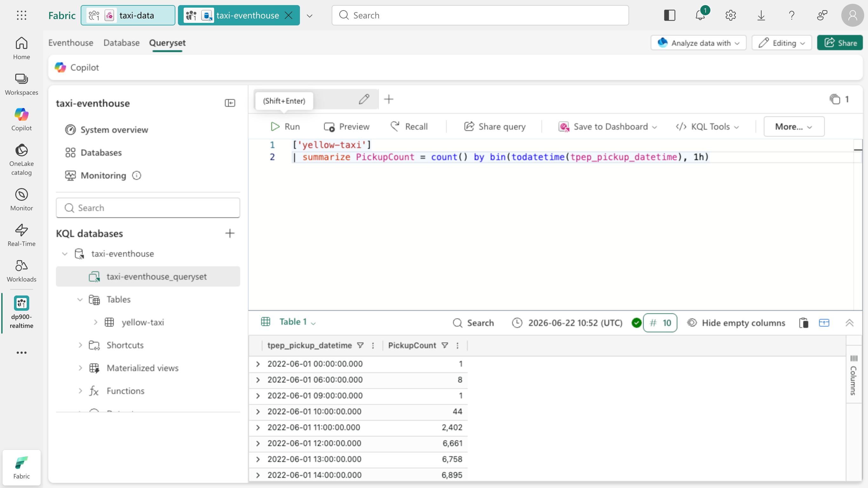The image size is (868, 488).
Task: Toggle Hide empty columns
Action: coord(736,323)
